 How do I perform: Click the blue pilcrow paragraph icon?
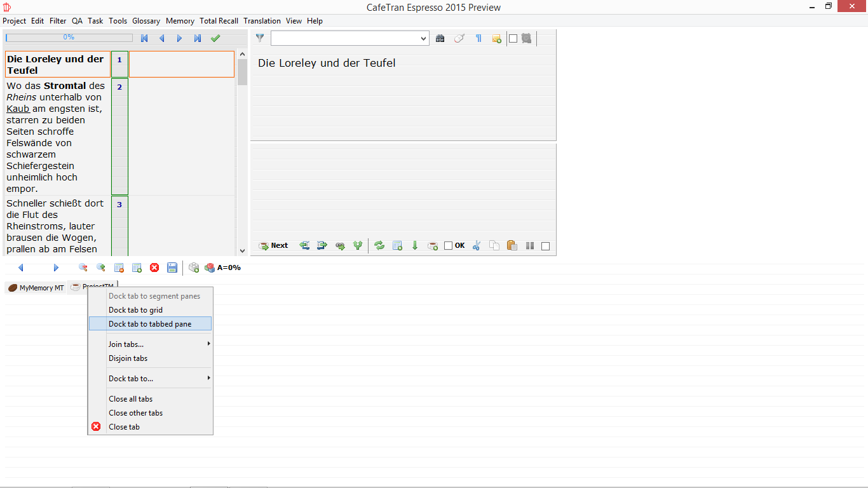(x=478, y=39)
